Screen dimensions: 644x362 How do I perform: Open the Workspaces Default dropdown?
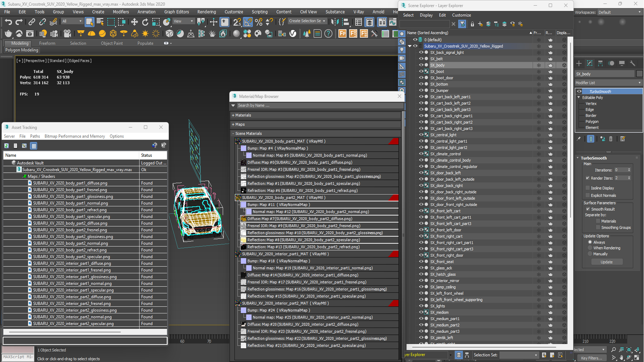tap(620, 12)
